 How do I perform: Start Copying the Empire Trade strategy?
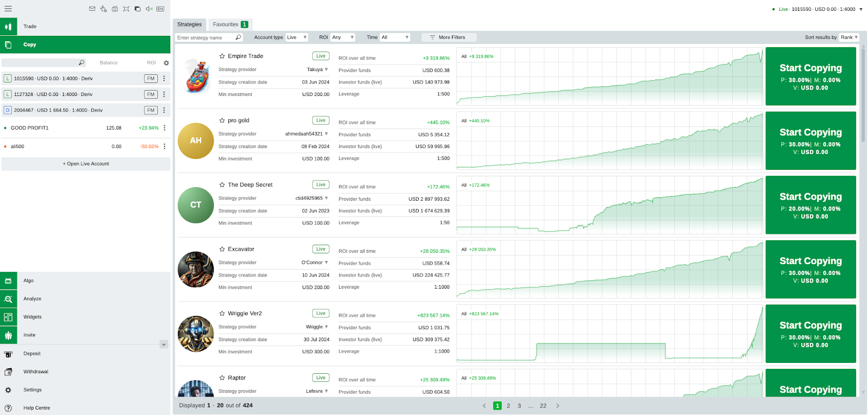(x=810, y=76)
